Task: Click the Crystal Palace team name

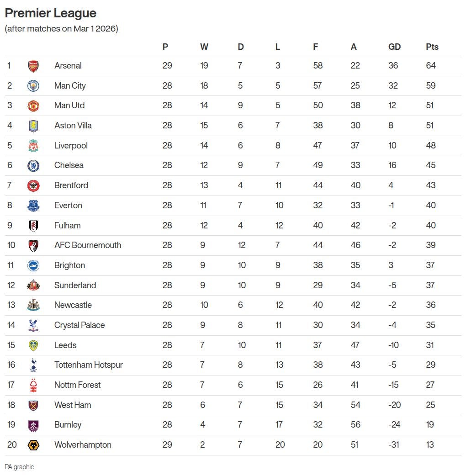Action: 79,325
